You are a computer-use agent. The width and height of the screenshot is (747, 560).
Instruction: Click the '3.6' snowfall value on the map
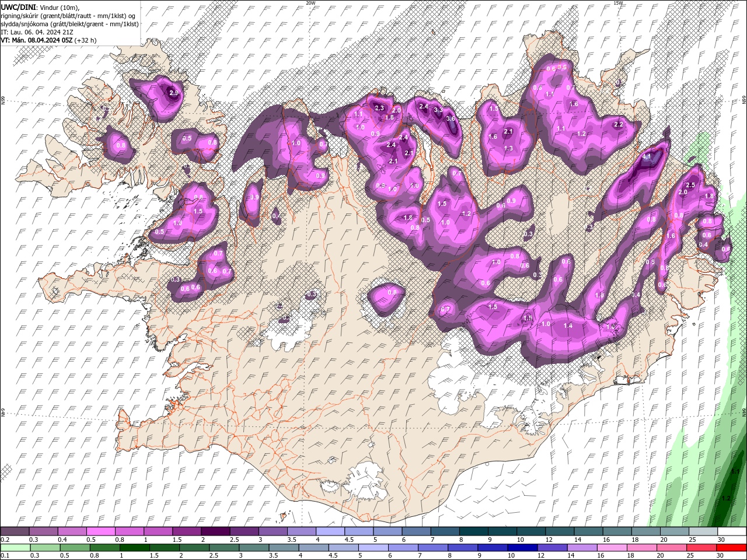pos(450,118)
